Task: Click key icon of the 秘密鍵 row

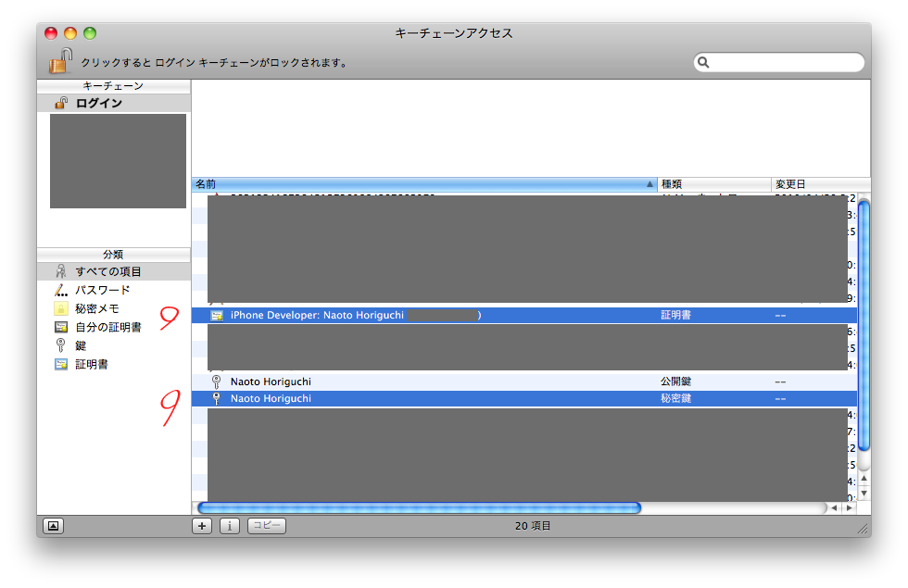Action: coord(217,399)
